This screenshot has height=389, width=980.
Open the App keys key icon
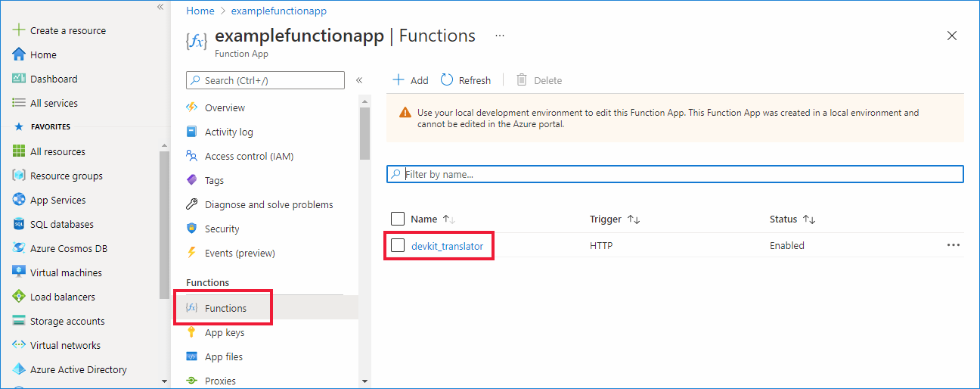[191, 332]
